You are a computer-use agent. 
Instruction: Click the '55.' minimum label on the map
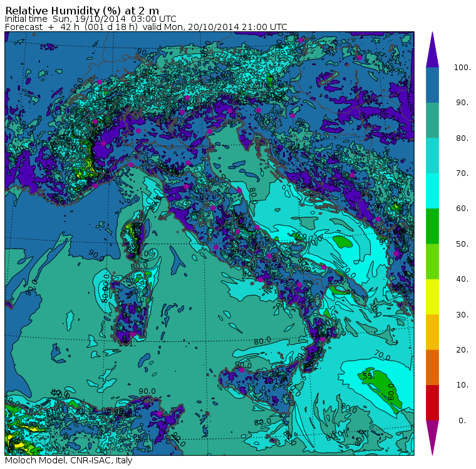pos(368,376)
